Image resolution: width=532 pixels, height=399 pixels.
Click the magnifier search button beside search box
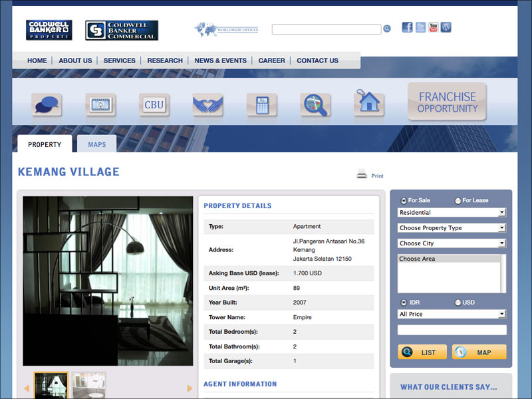click(387, 29)
